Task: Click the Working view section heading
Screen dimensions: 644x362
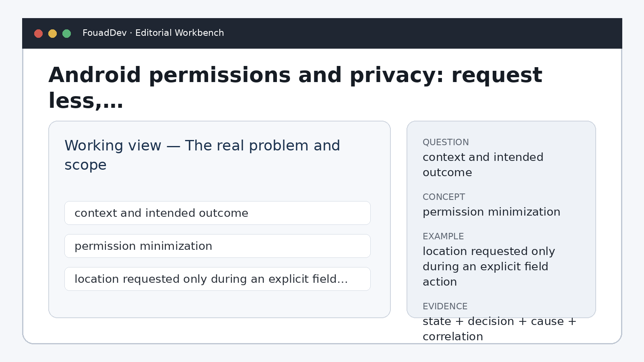Action: pyautogui.click(x=202, y=155)
